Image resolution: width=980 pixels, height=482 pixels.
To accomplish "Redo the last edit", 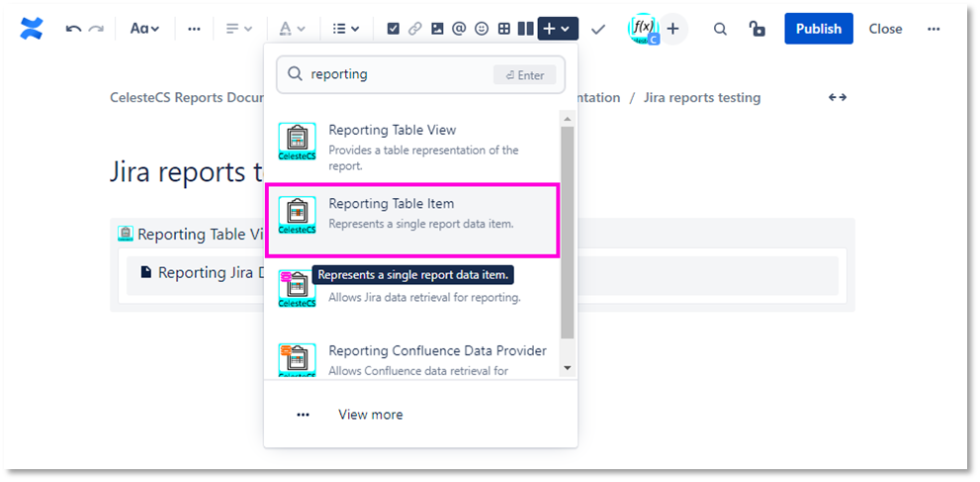I will (x=96, y=29).
